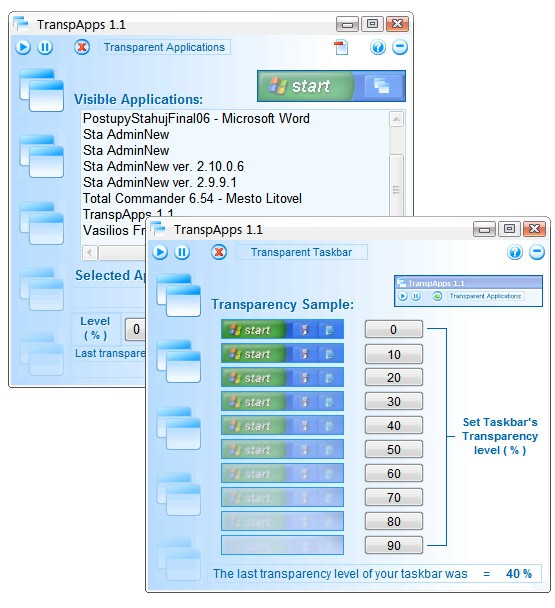Click red X icon in Transparent Taskbar window
This screenshot has height=608, width=555.
(219, 252)
